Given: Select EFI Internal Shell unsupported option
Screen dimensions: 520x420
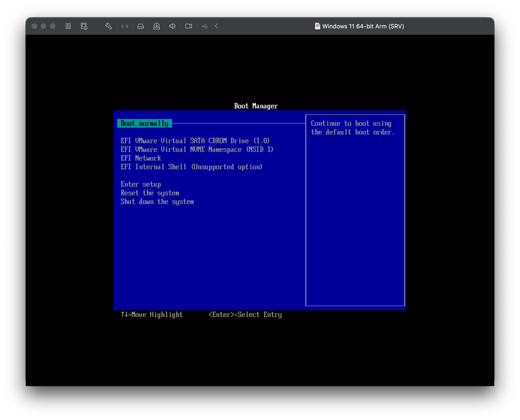Looking at the screenshot, I should click(x=192, y=167).
